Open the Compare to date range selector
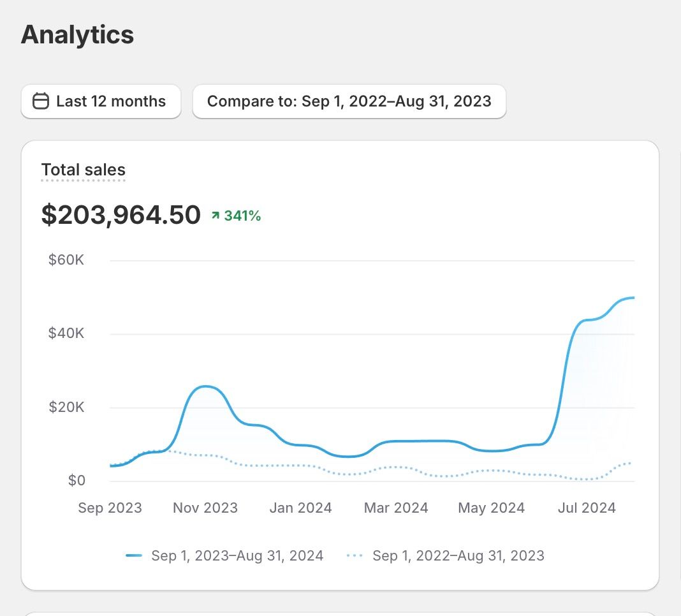681x616 pixels. click(x=349, y=101)
